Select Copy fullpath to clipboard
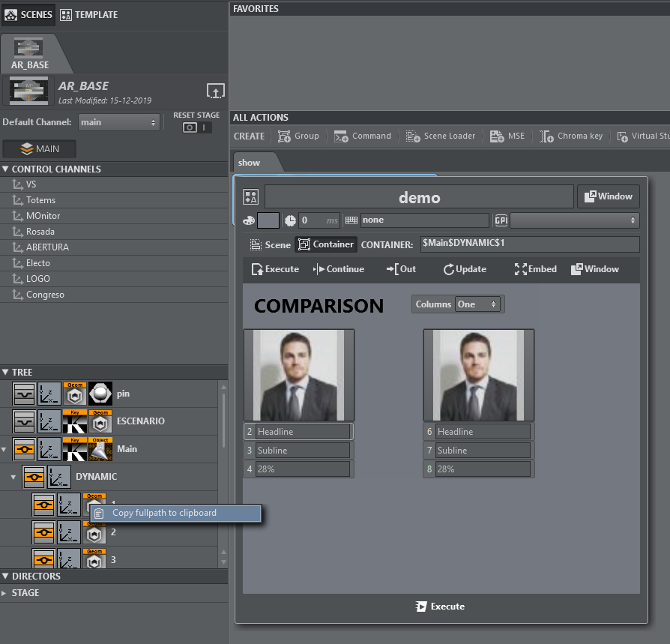The image size is (670, 644). (164, 513)
